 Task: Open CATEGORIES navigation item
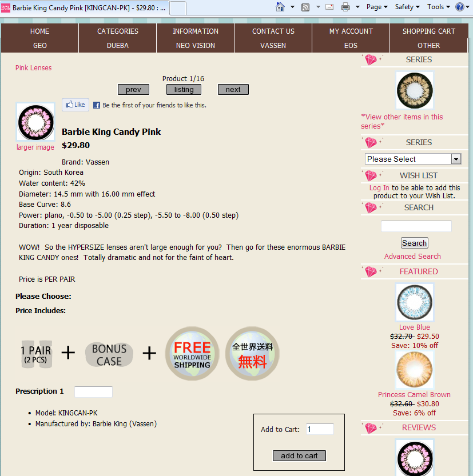118,31
